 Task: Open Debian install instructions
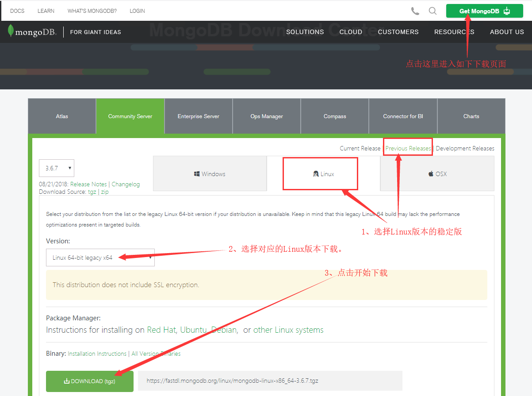coord(224,330)
